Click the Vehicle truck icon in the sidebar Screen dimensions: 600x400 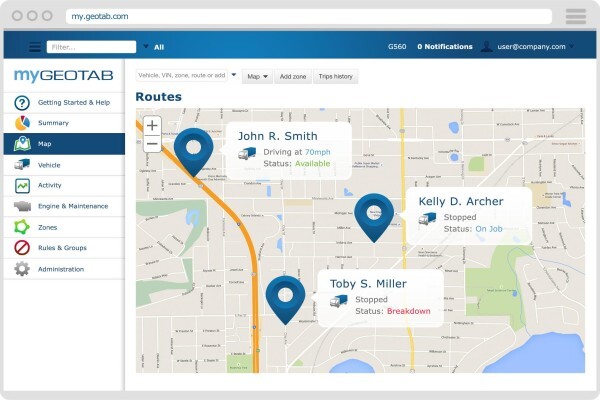click(x=22, y=165)
